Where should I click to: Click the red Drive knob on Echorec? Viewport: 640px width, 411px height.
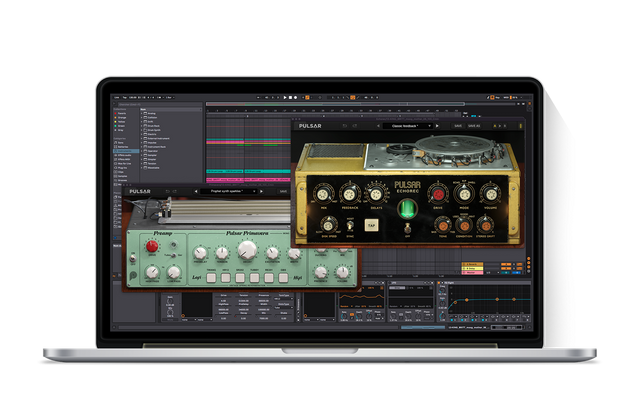point(437,194)
